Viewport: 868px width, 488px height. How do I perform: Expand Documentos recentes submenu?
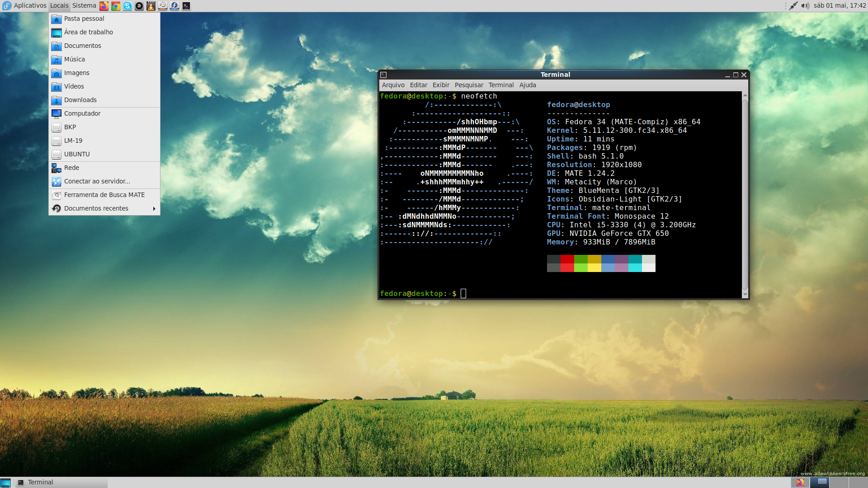(x=104, y=208)
